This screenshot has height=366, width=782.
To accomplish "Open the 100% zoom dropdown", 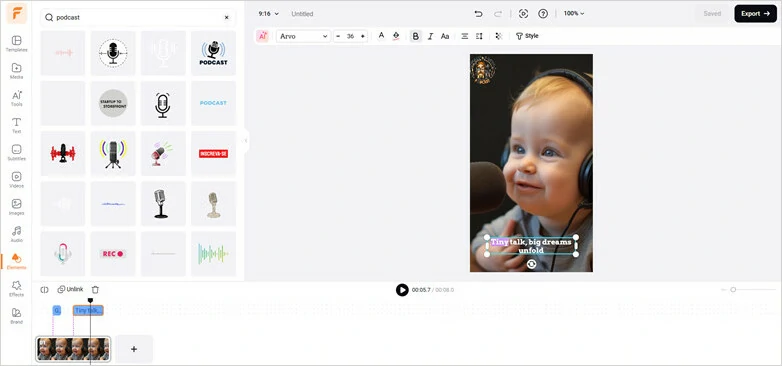I will [574, 14].
